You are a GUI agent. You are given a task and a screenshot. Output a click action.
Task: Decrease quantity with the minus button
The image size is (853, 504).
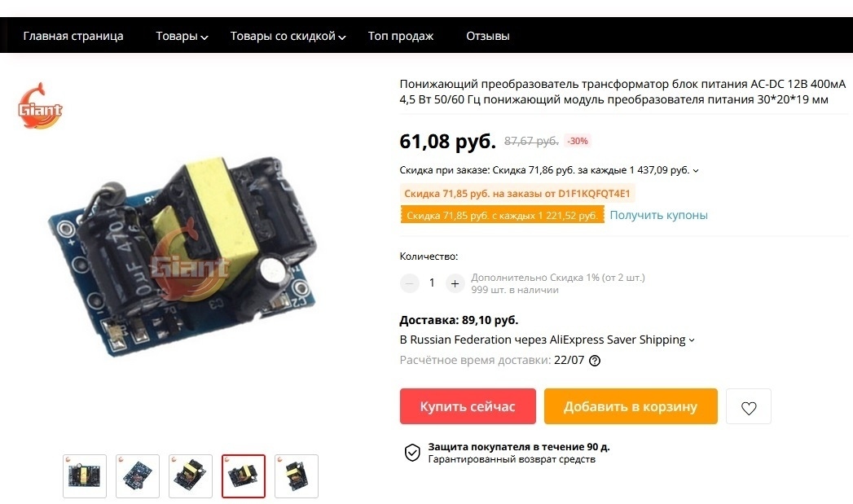click(x=410, y=283)
